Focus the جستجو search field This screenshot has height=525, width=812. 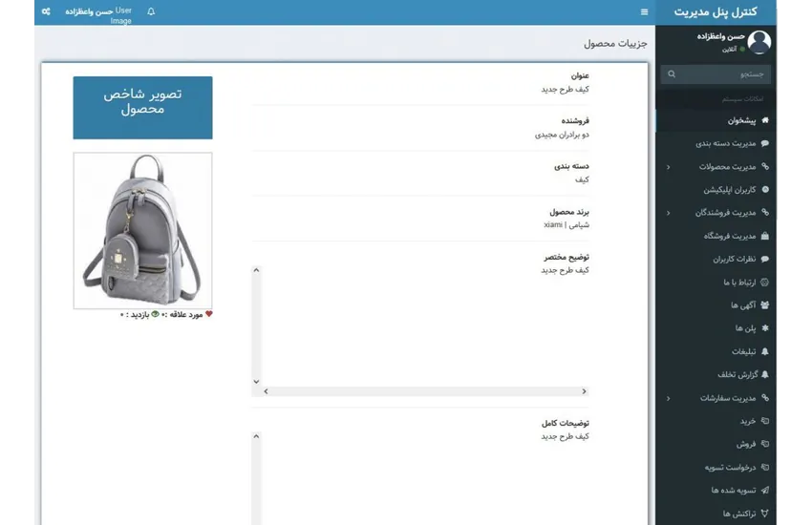click(722, 73)
